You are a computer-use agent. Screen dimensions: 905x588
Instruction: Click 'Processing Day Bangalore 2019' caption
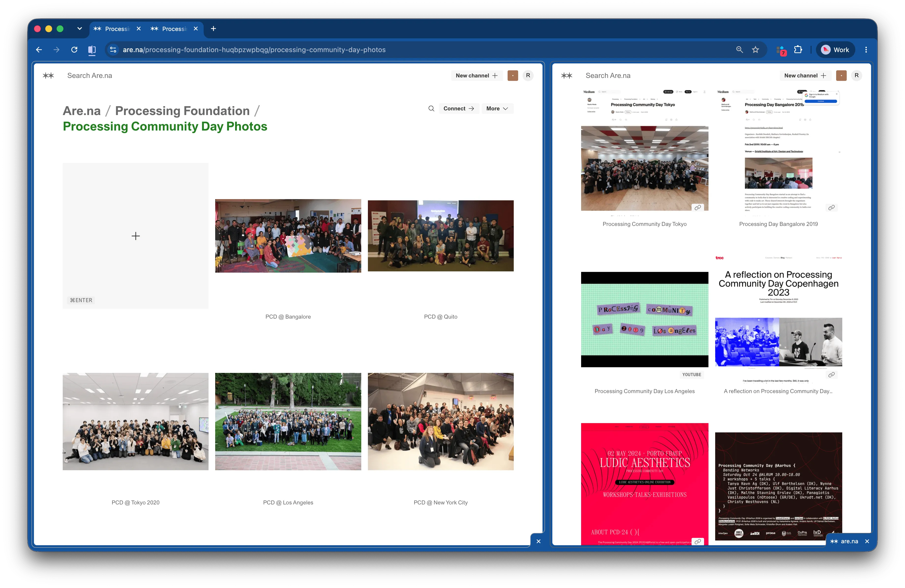778,224
